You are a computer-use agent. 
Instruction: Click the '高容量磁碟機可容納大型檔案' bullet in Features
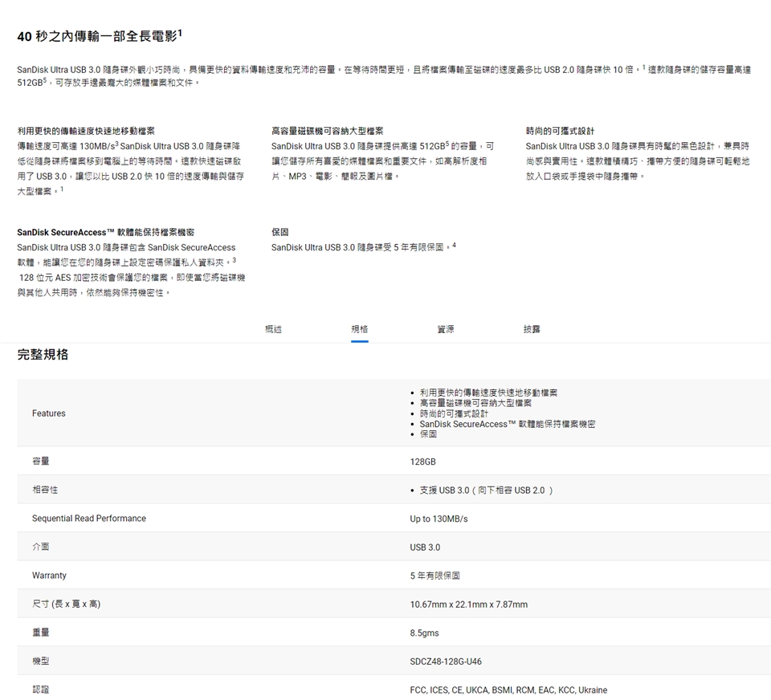475,403
